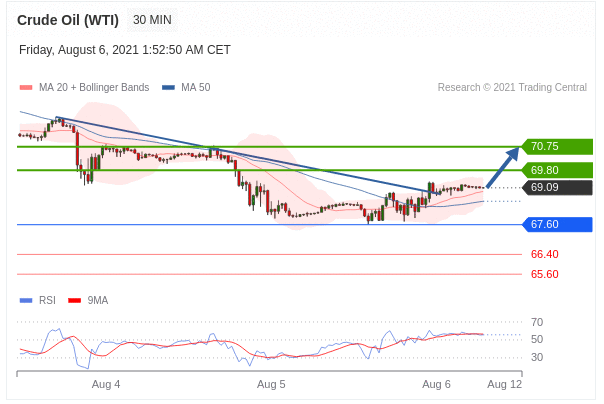604x404 pixels.
Task: Click the Aug 4 date axis label
Action: [x=106, y=384]
